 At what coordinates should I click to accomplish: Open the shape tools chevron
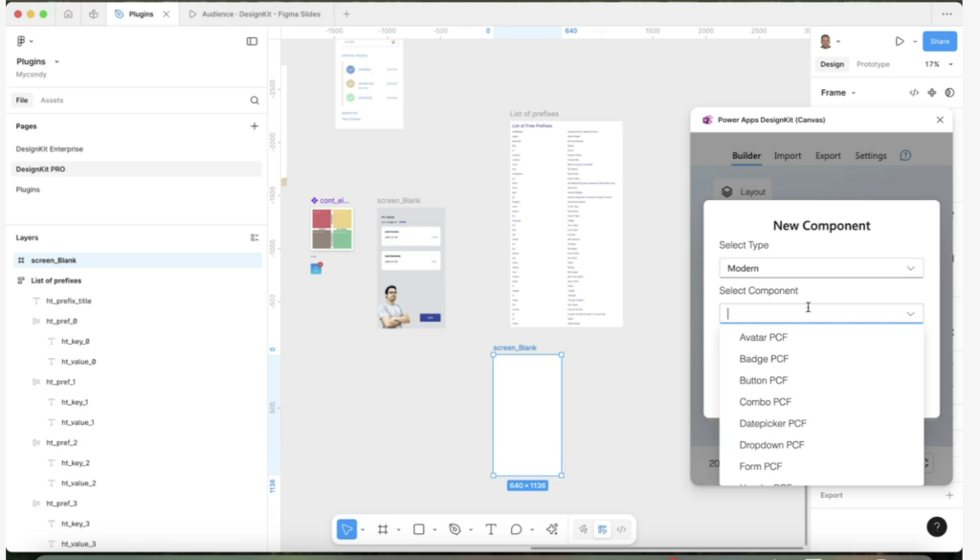point(434,530)
